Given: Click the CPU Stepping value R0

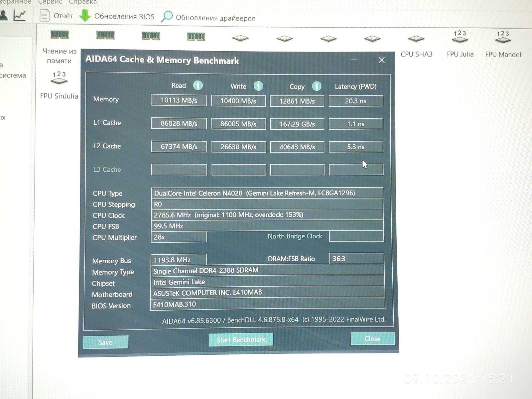Looking at the screenshot, I should click(x=267, y=204).
